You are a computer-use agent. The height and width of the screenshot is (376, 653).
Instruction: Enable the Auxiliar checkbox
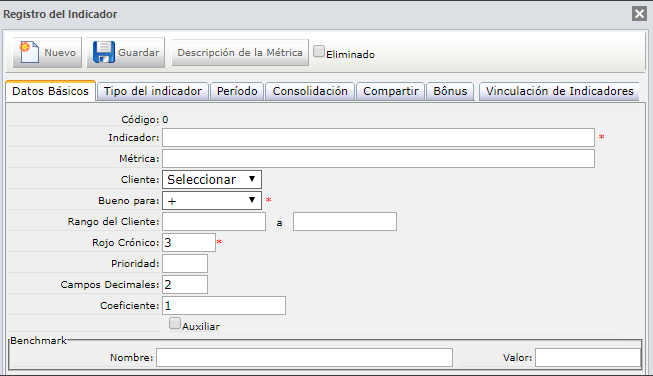click(x=175, y=323)
